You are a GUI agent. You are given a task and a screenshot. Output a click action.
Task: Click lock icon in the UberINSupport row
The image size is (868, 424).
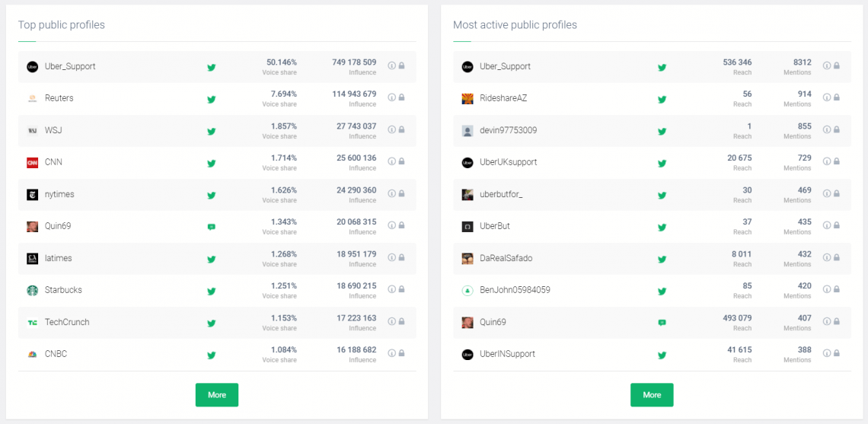click(836, 353)
